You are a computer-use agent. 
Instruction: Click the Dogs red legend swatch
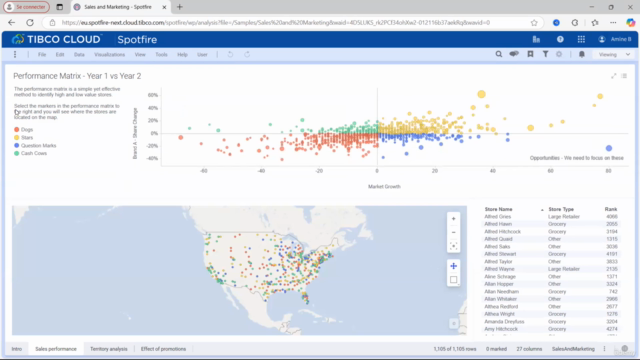point(16,129)
